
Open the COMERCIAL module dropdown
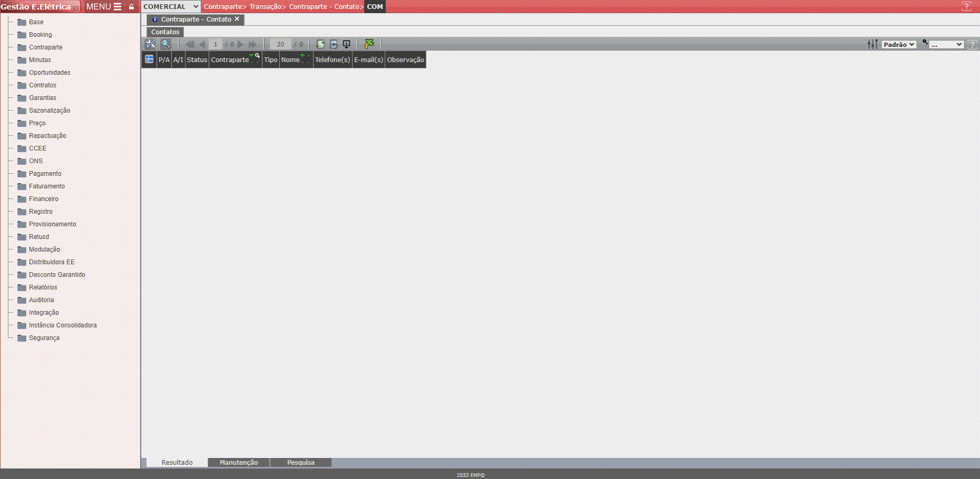(171, 7)
